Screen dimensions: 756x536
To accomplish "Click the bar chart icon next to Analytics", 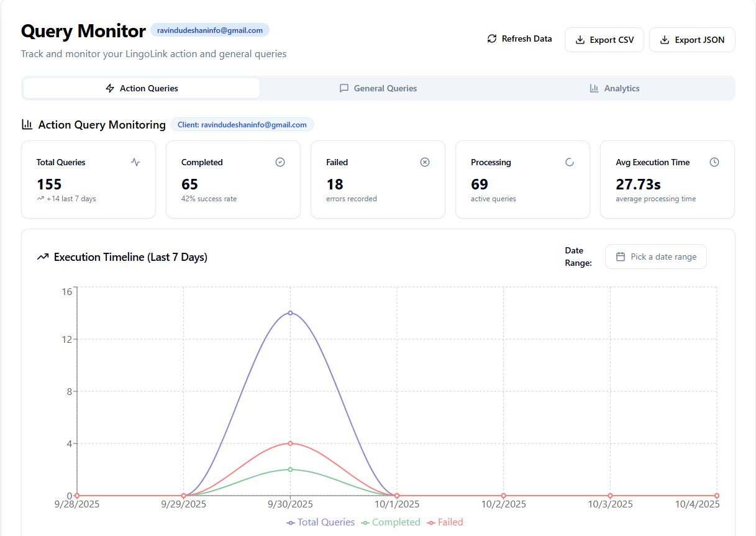I will [594, 88].
